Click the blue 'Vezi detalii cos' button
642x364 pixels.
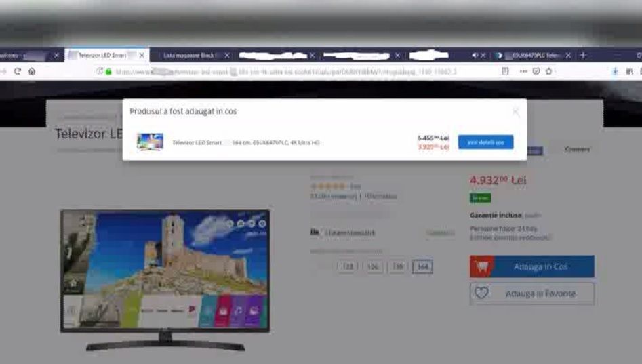[x=485, y=142]
